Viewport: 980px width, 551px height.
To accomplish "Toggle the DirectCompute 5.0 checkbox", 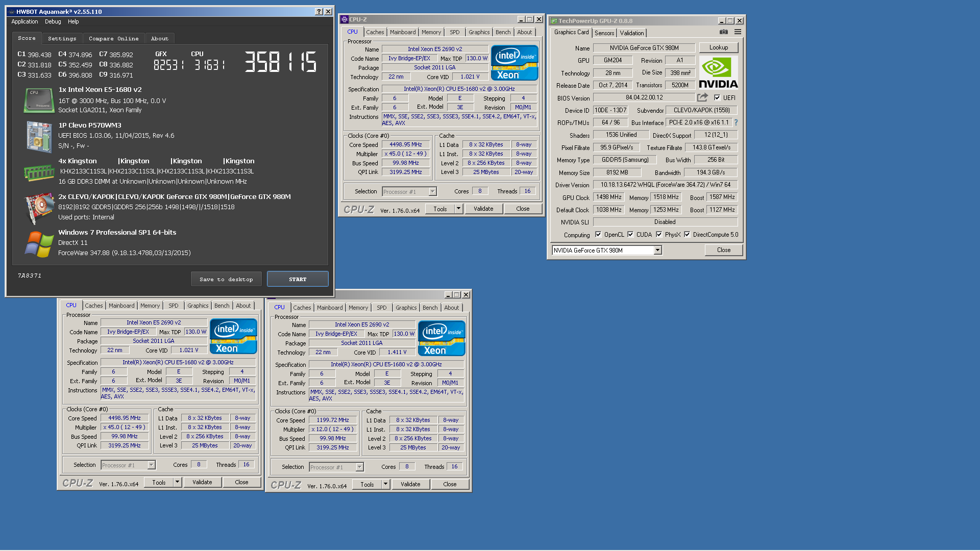I will click(687, 235).
